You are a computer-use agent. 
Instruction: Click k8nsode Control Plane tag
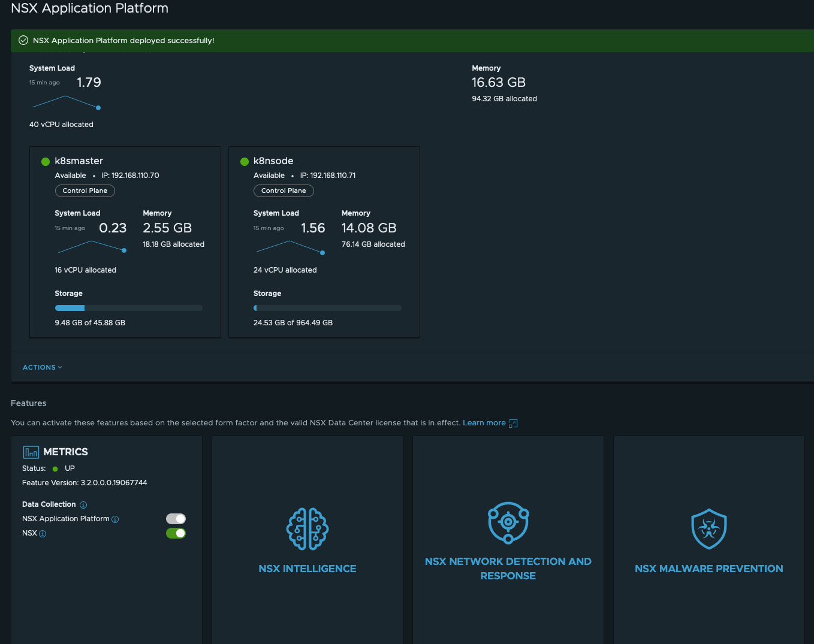click(x=284, y=191)
